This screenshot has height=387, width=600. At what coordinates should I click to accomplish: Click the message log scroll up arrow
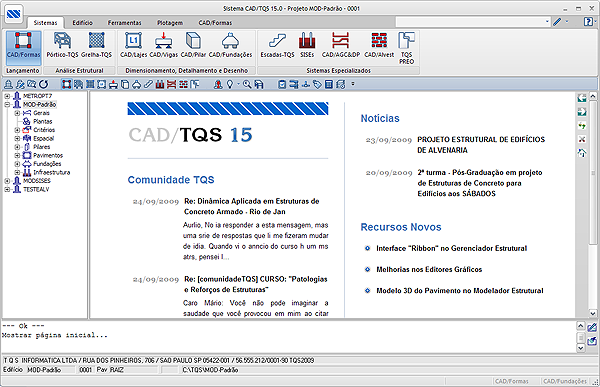pyautogui.click(x=580, y=326)
